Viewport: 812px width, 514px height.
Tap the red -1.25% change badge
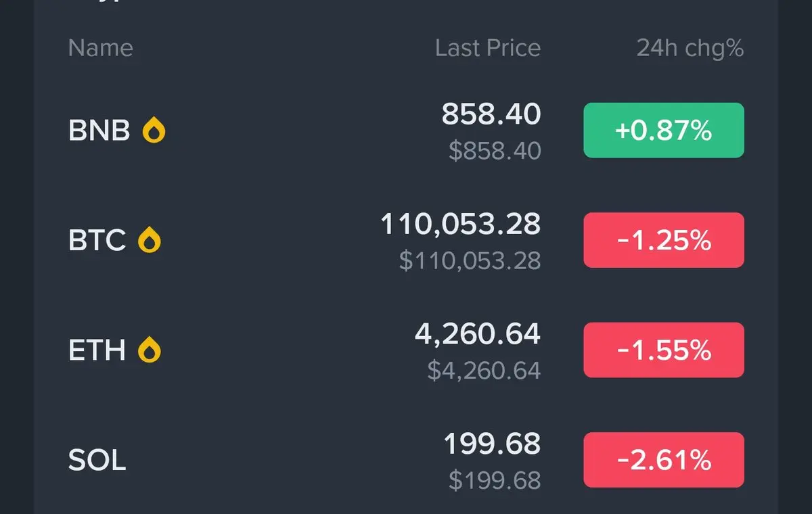point(664,240)
